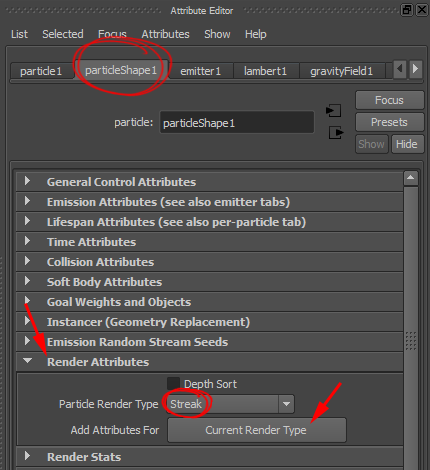430x470 pixels.
Task: Open the Selected menu
Action: [x=63, y=34]
